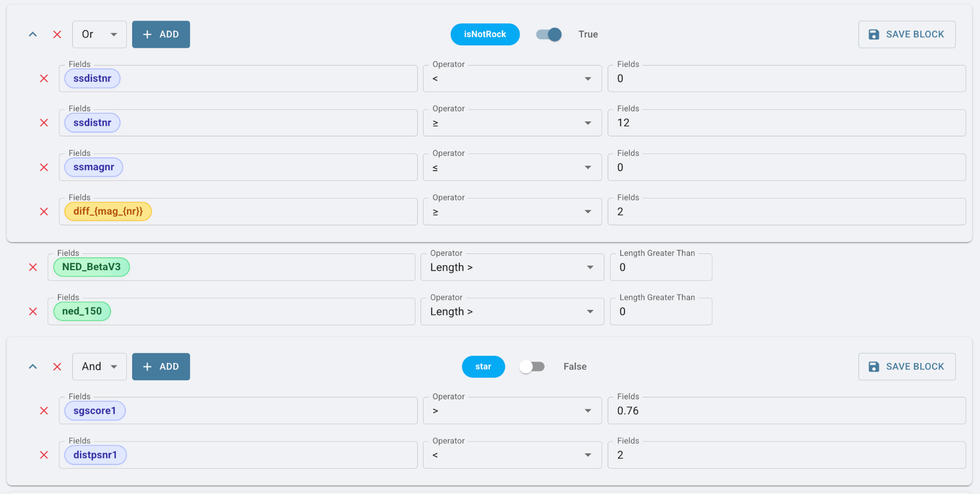Delete the NED_BetaV3 filter row

click(33, 267)
